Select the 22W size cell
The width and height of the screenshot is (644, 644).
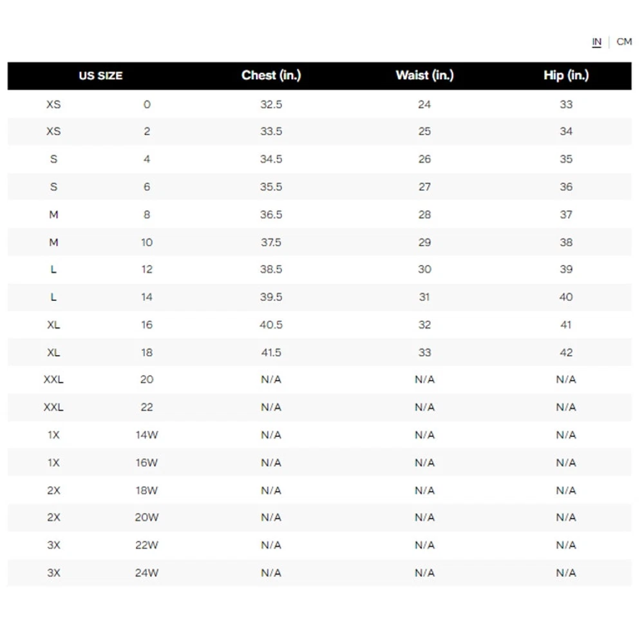pyautogui.click(x=147, y=545)
